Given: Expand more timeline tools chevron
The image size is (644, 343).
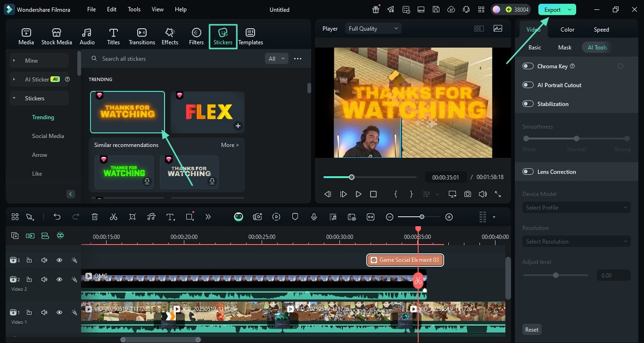Looking at the screenshot, I should [x=208, y=217].
